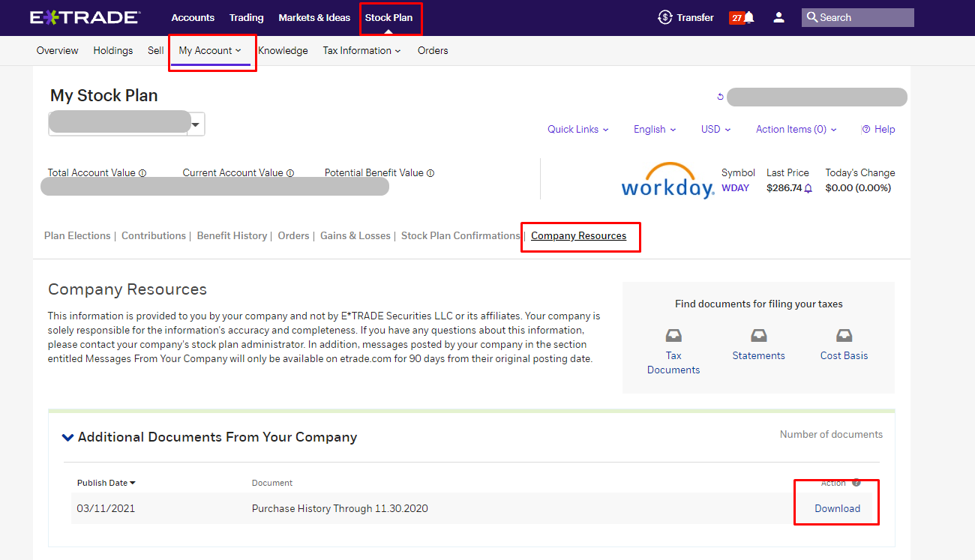975x560 pixels.
Task: Click the WDAY ticker symbol link
Action: coord(735,188)
